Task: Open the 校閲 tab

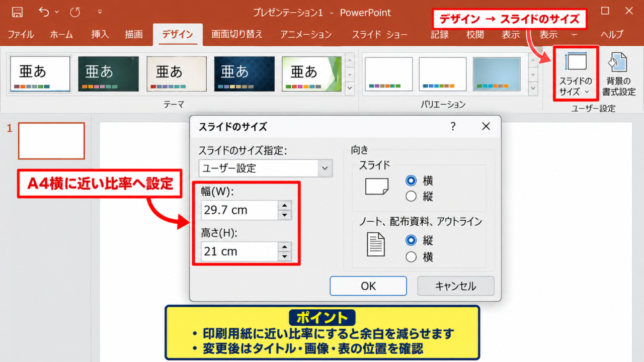Action: tap(475, 34)
